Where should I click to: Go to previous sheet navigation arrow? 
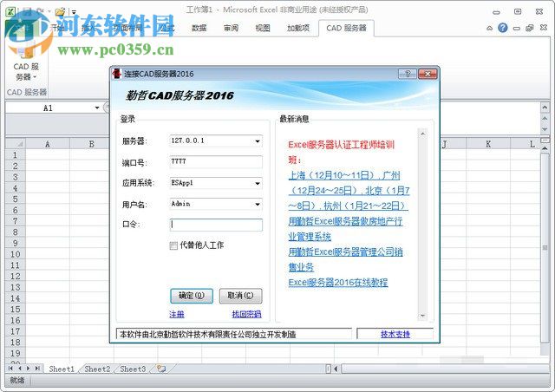(20, 369)
